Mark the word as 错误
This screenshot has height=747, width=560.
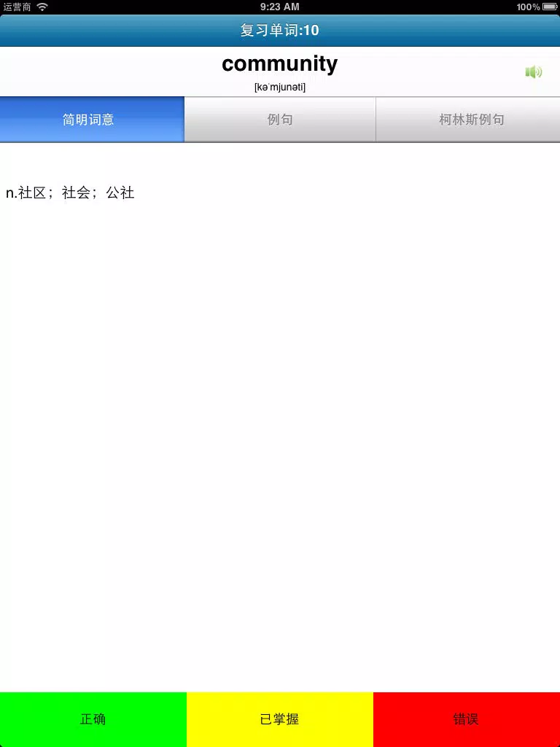(x=467, y=719)
